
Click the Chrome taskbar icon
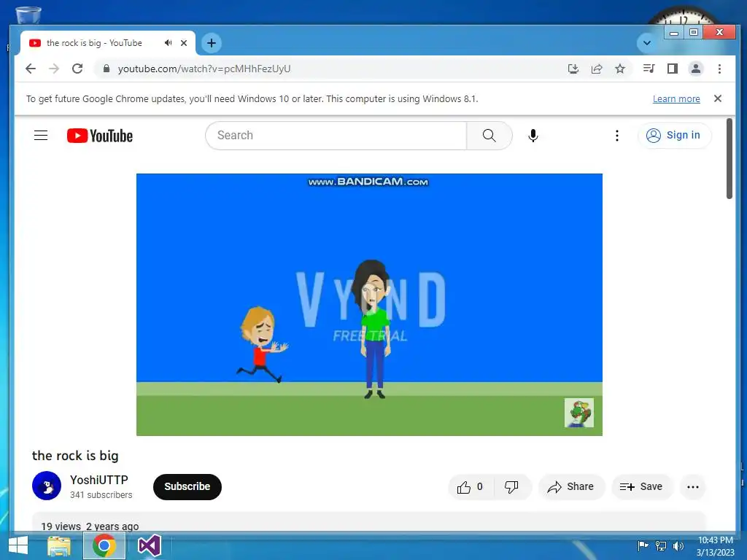point(104,545)
